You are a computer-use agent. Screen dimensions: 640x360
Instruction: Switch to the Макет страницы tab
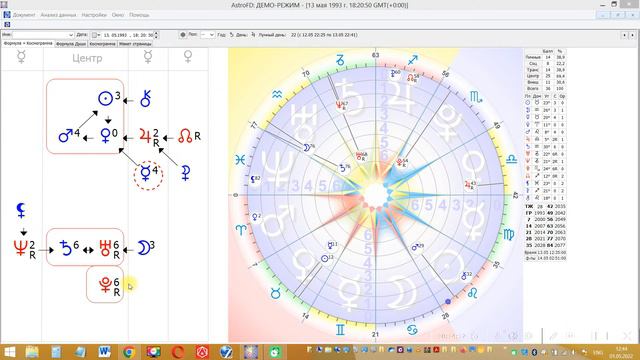tap(136, 44)
